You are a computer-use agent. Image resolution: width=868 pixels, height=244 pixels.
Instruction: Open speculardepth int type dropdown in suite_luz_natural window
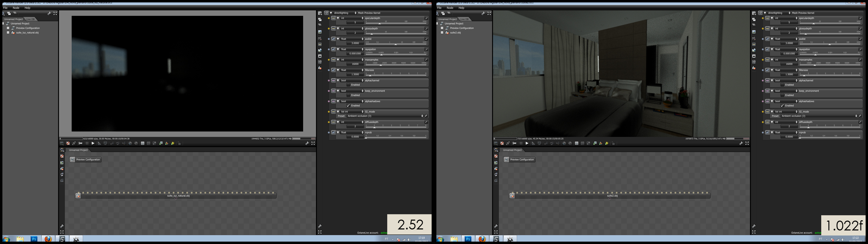(x=352, y=18)
